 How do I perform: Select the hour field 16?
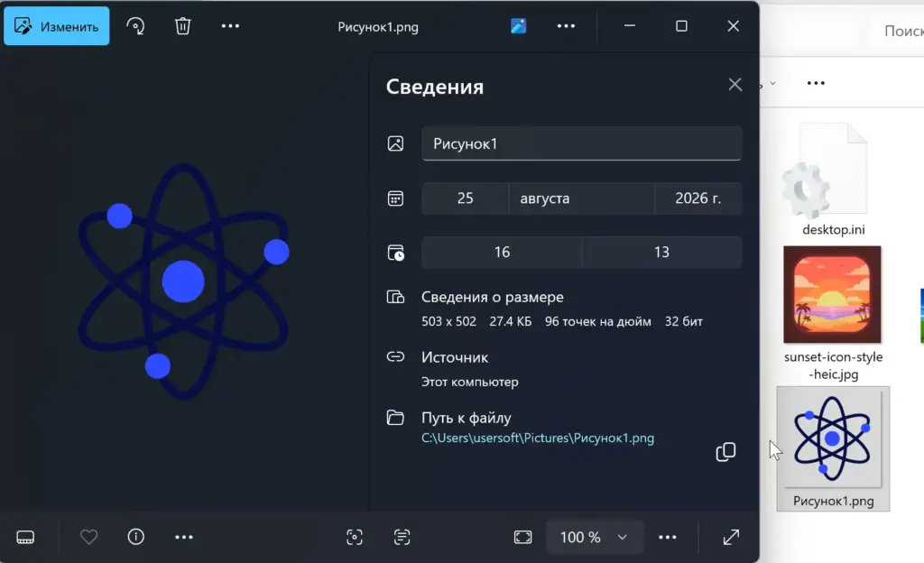click(x=502, y=252)
